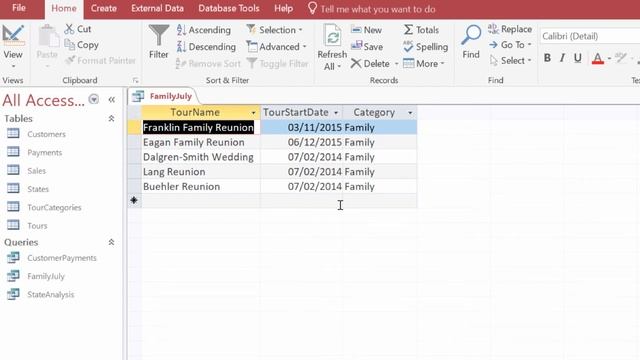This screenshot has height=360, width=640.
Task: Open the font name combo box
Action: click(x=589, y=36)
